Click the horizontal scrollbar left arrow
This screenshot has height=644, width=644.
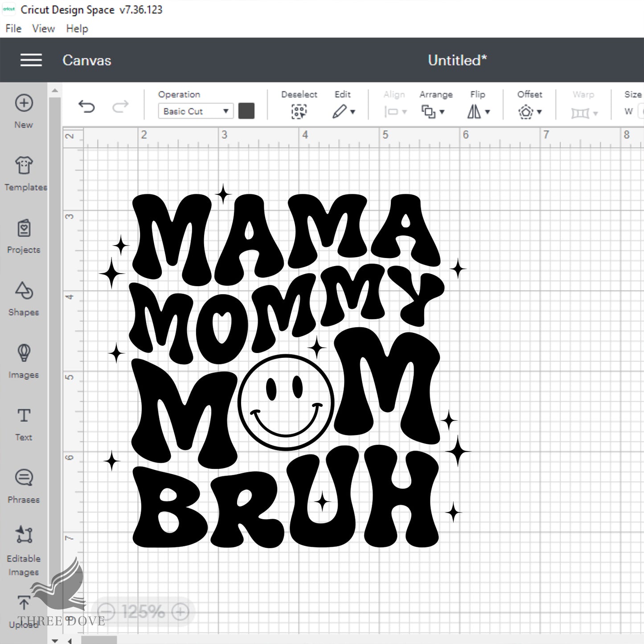coord(70,640)
